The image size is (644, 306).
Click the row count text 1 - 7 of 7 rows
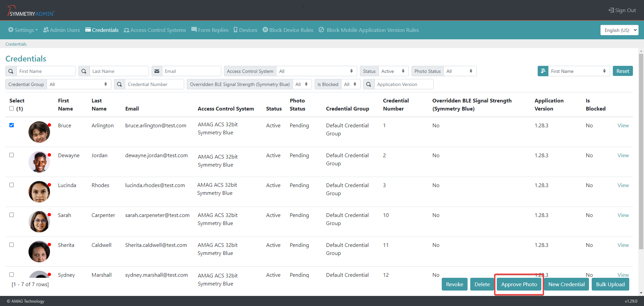30,284
